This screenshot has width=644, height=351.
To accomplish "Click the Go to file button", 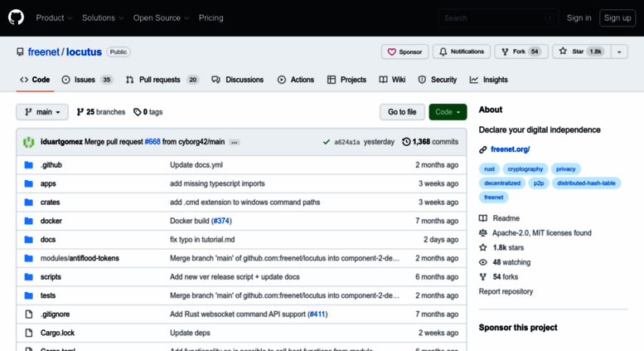I will coord(402,112).
